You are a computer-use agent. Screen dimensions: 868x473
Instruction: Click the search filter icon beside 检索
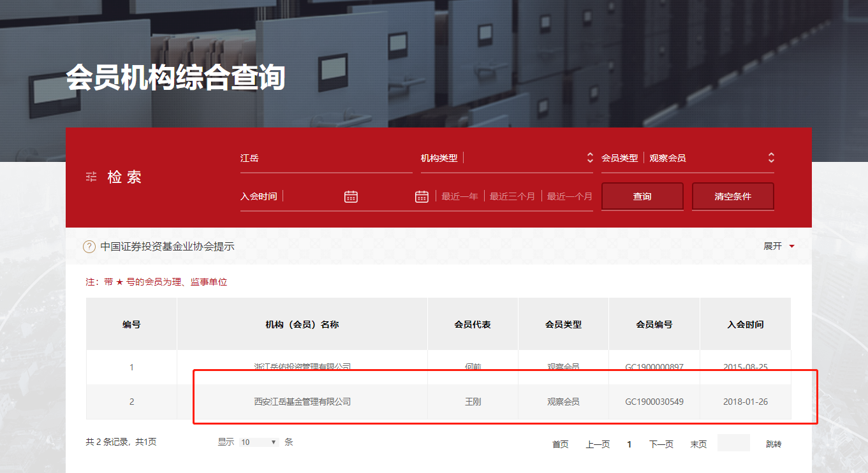(x=91, y=177)
